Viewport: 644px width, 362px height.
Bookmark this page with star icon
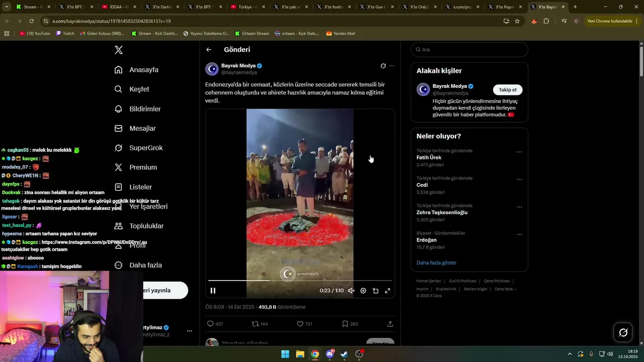[x=517, y=21]
